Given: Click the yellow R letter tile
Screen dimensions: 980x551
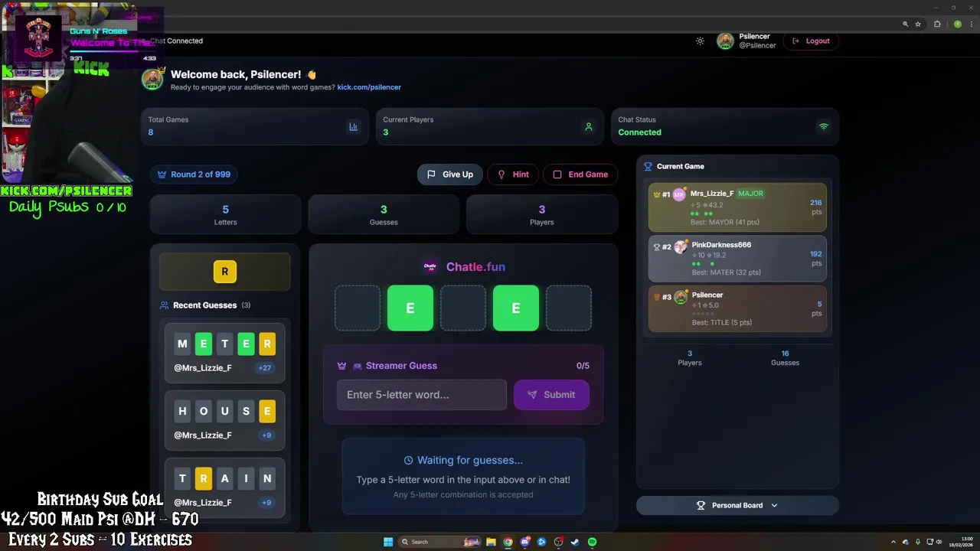Looking at the screenshot, I should point(224,272).
